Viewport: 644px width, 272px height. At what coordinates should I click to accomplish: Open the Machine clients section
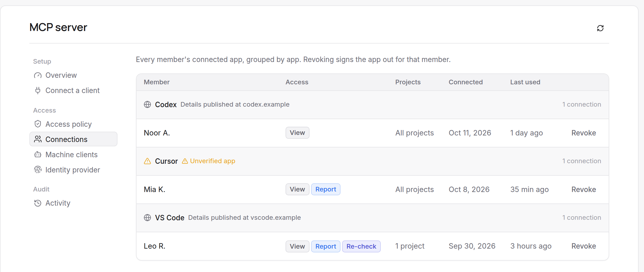[73, 154]
